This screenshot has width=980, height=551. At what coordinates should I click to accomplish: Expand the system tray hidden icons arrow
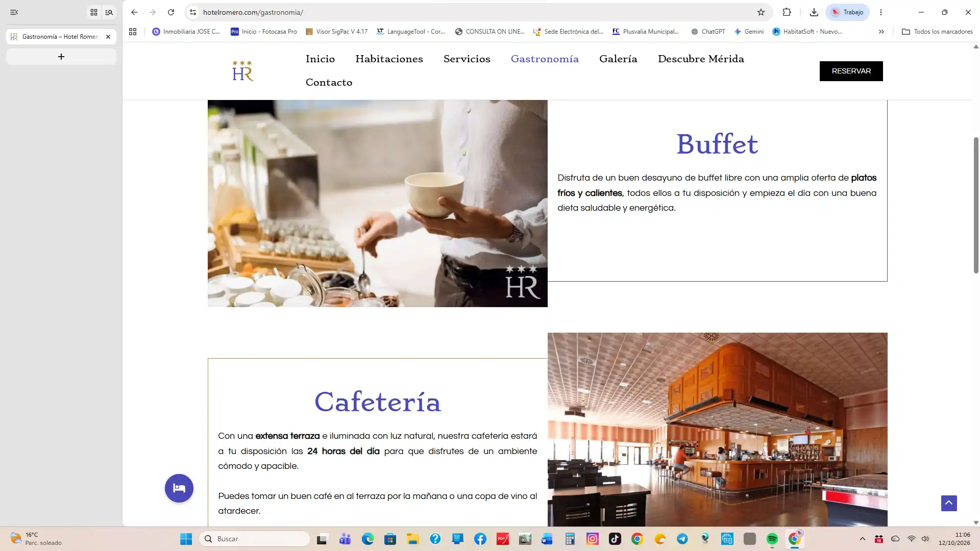point(863,539)
